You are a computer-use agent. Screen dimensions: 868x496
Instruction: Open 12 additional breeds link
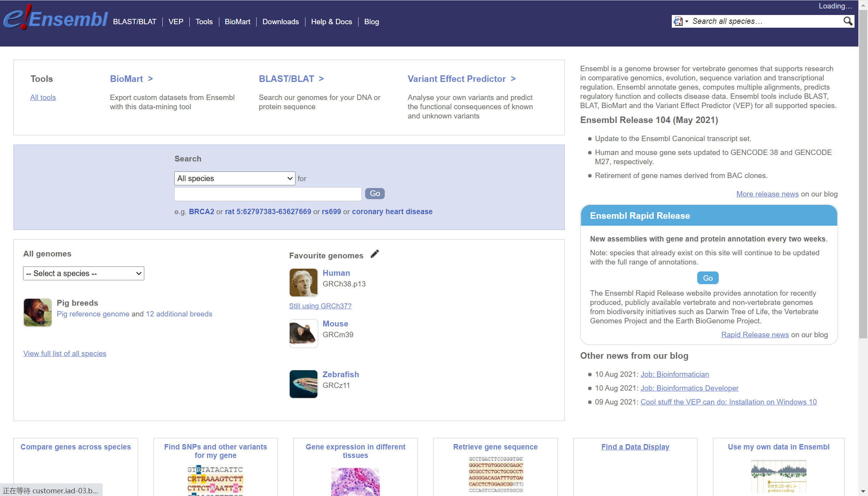(x=179, y=314)
